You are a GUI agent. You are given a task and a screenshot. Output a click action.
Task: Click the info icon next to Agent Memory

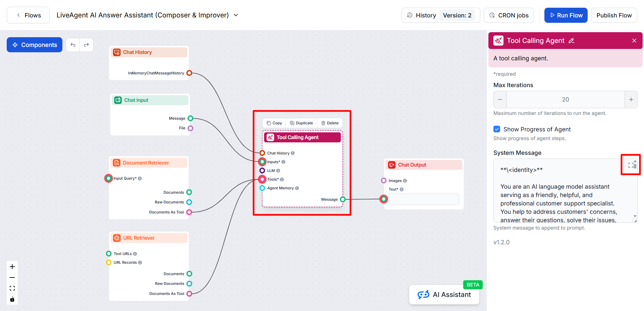coord(297,188)
